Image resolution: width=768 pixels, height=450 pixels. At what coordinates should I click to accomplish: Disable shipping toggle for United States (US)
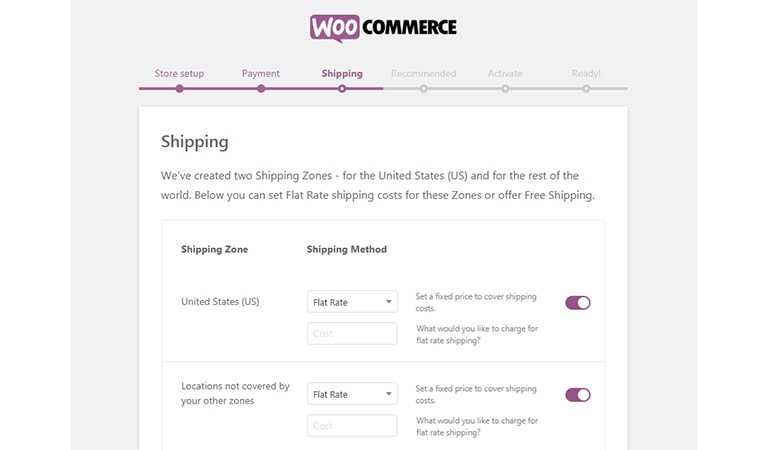(x=578, y=303)
